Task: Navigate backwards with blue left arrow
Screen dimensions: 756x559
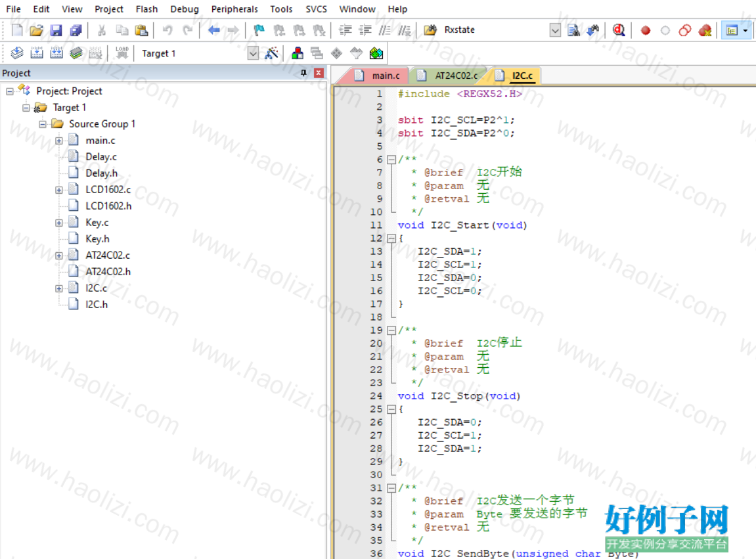Action: (x=213, y=30)
